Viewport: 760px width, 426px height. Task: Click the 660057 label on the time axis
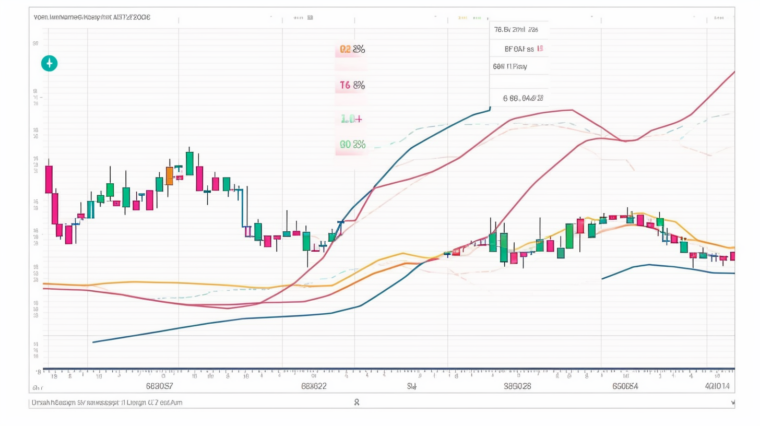coord(160,384)
